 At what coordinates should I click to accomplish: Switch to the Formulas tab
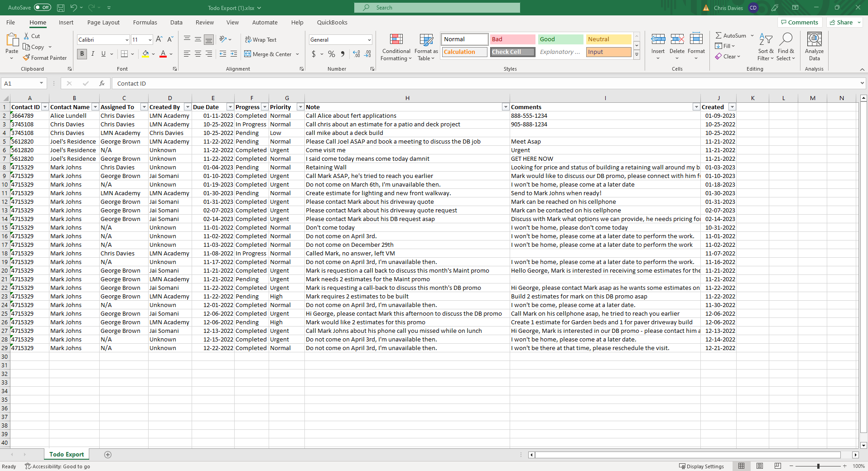point(145,23)
